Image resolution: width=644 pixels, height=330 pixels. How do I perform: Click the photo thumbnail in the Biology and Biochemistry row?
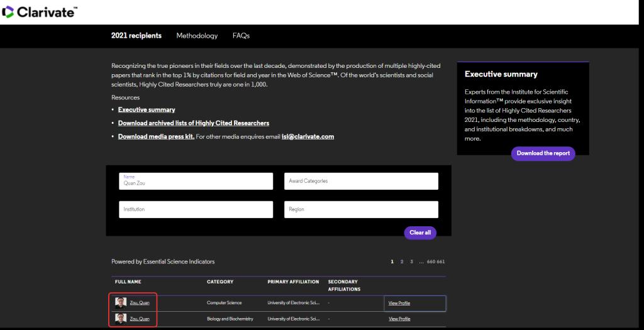tap(121, 319)
